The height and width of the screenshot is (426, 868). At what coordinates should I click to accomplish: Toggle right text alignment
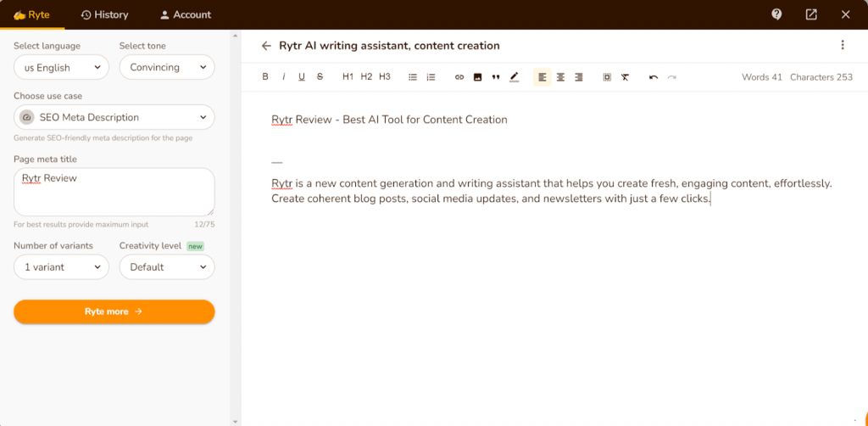(x=579, y=77)
